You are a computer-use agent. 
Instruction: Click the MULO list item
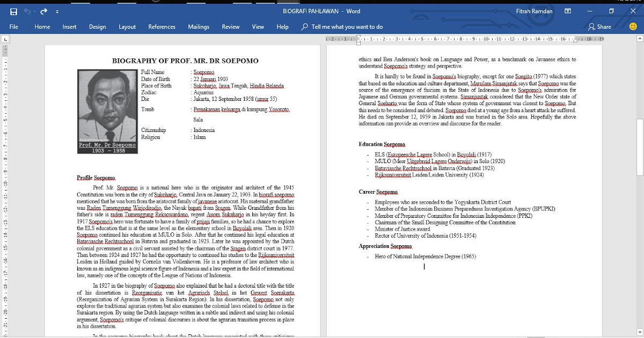coord(440,161)
